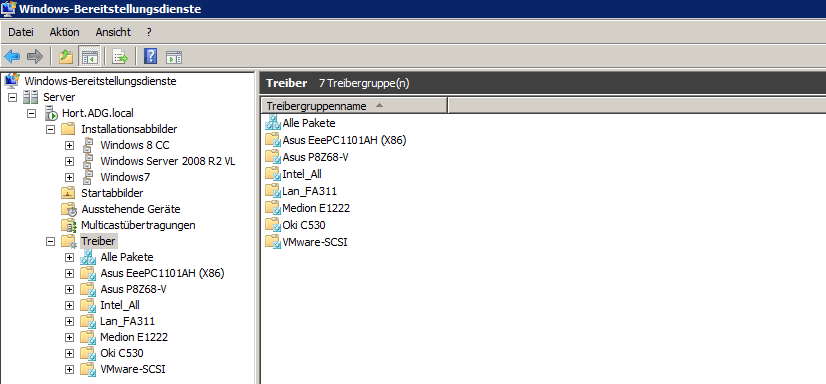This screenshot has height=384, width=826.
Task: Open the ? help menu
Action: [x=149, y=32]
